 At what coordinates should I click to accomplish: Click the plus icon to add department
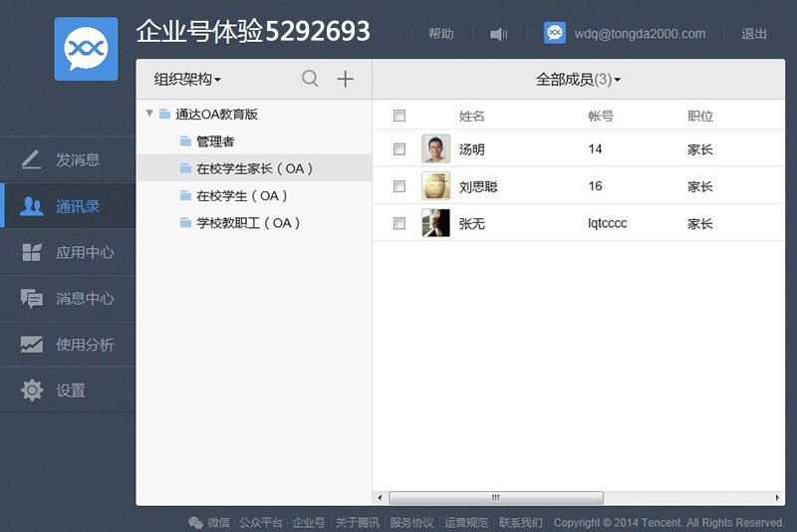(x=345, y=79)
